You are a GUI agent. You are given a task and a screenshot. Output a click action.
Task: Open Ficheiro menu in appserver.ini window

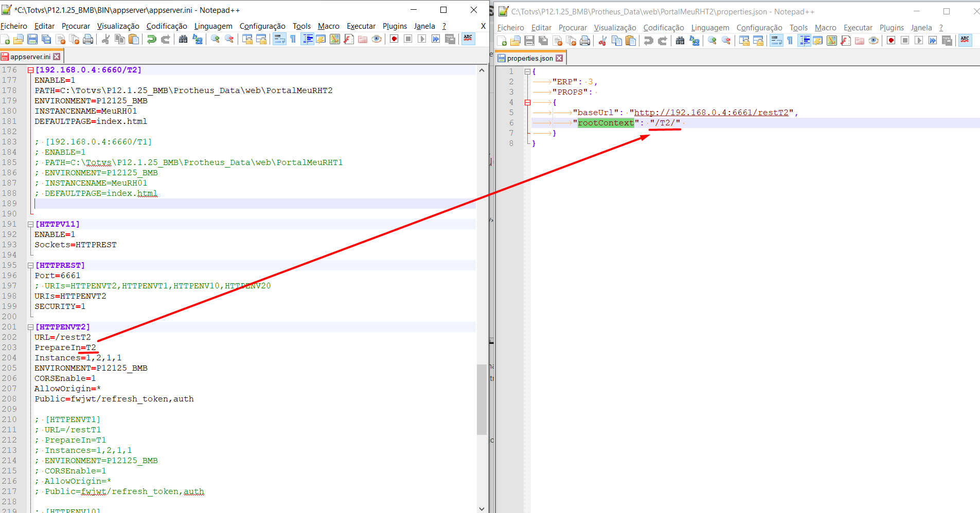point(14,26)
